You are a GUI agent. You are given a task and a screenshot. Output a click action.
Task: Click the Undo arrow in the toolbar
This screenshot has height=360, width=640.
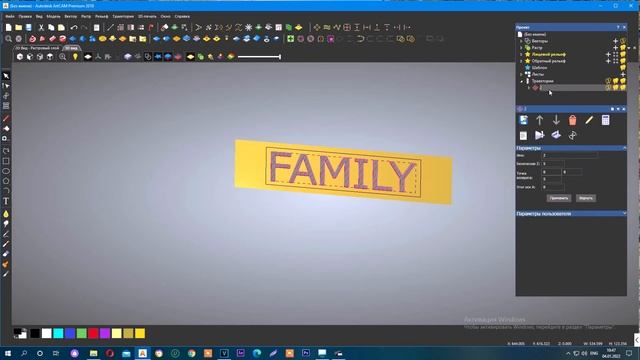pos(74,27)
